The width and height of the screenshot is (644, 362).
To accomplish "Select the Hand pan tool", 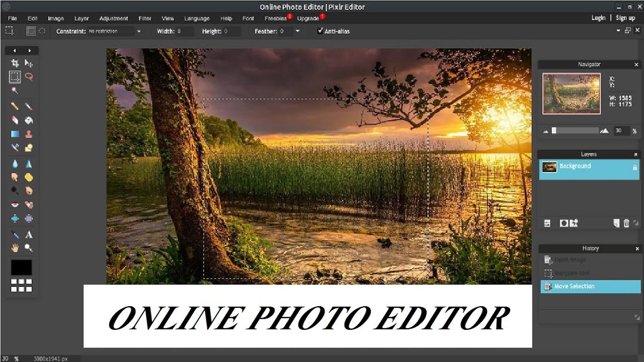I will tap(15, 248).
